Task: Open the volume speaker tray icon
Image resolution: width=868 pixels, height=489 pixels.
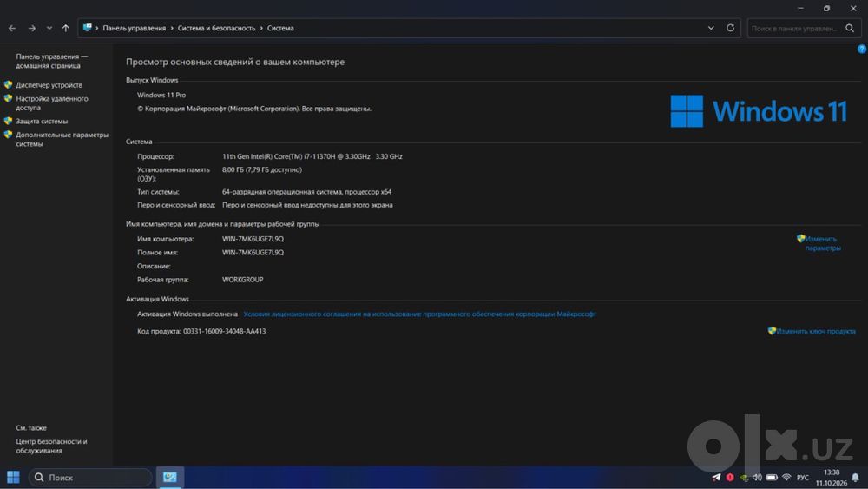Action: [757, 478]
